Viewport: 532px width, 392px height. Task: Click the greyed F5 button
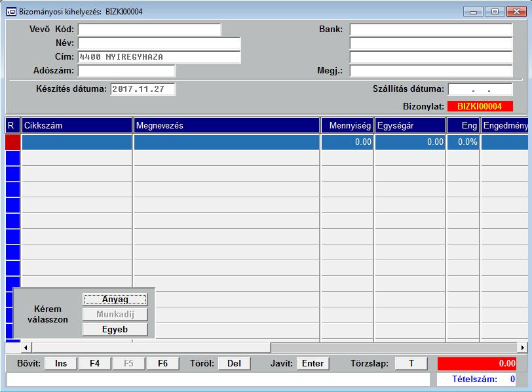(x=128, y=364)
